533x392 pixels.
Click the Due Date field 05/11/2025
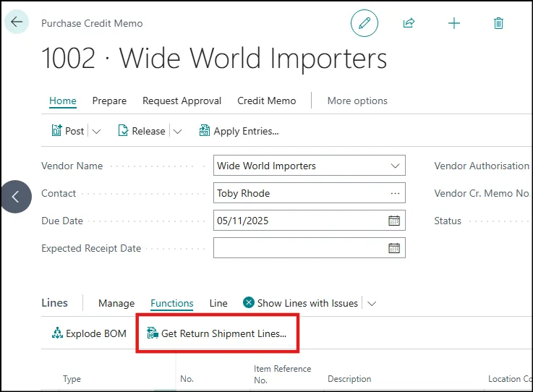coord(310,221)
